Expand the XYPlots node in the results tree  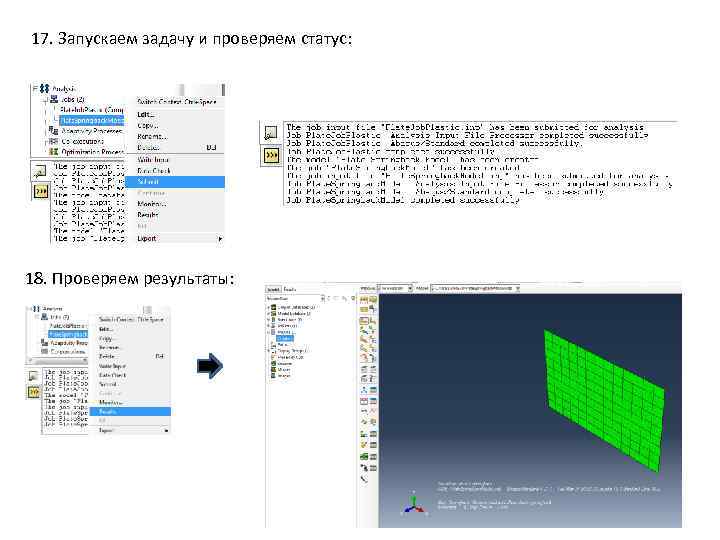coord(269,326)
